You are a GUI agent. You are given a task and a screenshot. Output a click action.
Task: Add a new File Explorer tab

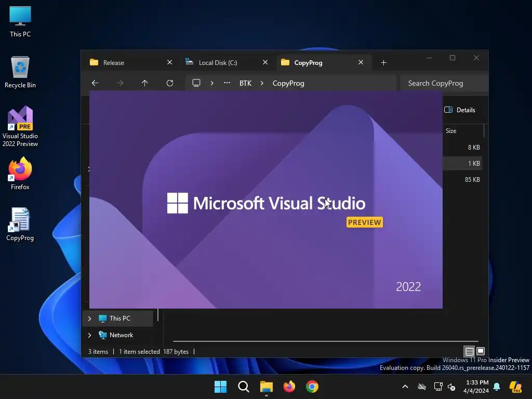[x=383, y=63]
